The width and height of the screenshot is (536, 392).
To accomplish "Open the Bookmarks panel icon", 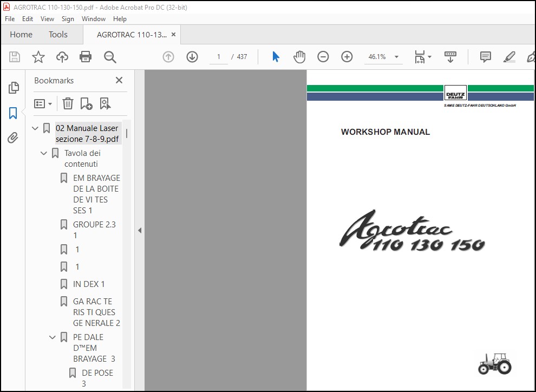I will pyautogui.click(x=13, y=113).
